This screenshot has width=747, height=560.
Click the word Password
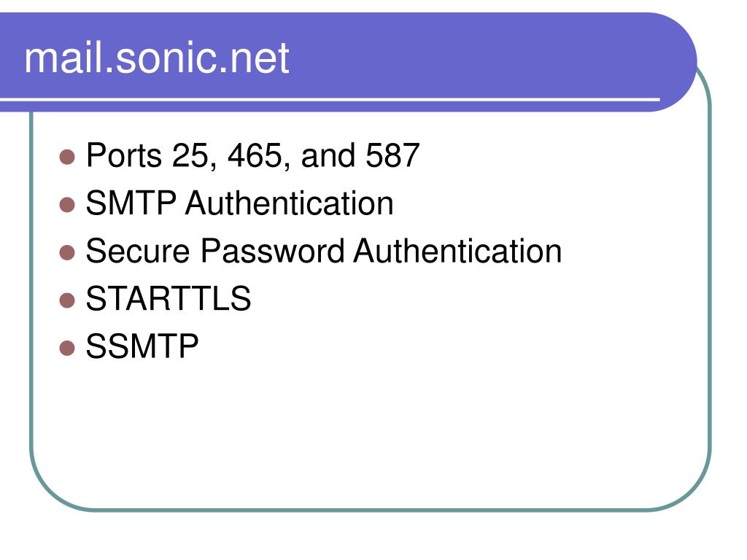271,251
